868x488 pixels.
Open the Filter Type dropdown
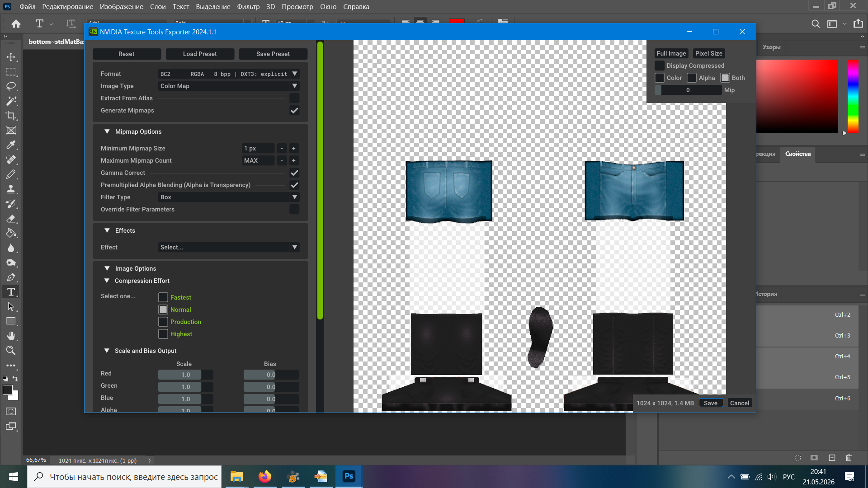pyautogui.click(x=229, y=197)
